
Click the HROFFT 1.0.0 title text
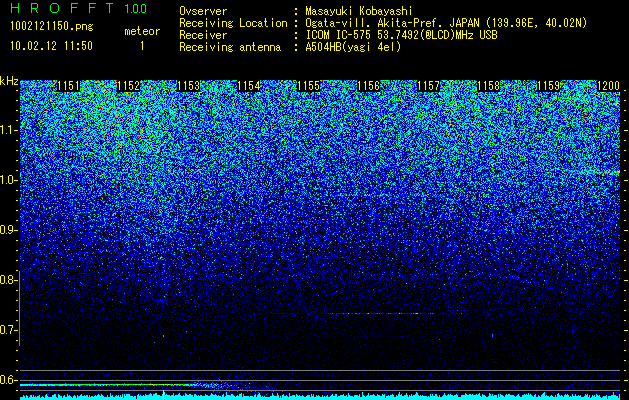coord(79,8)
